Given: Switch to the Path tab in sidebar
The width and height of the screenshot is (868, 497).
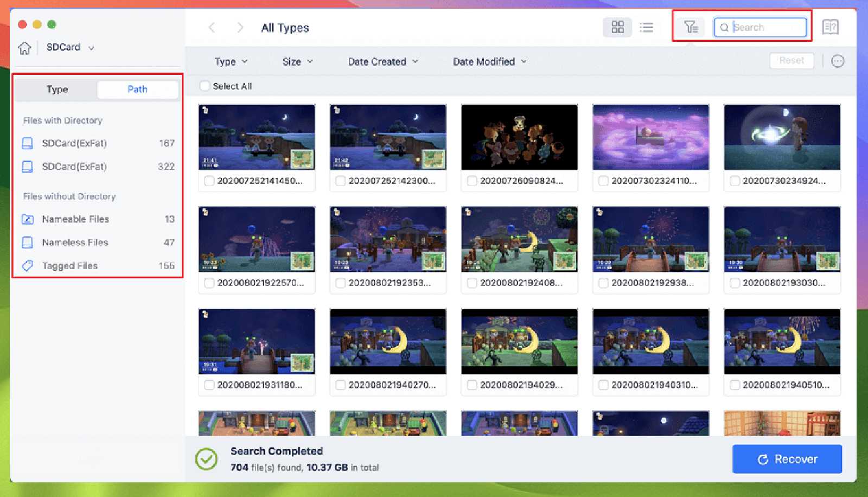Looking at the screenshot, I should 137,90.
